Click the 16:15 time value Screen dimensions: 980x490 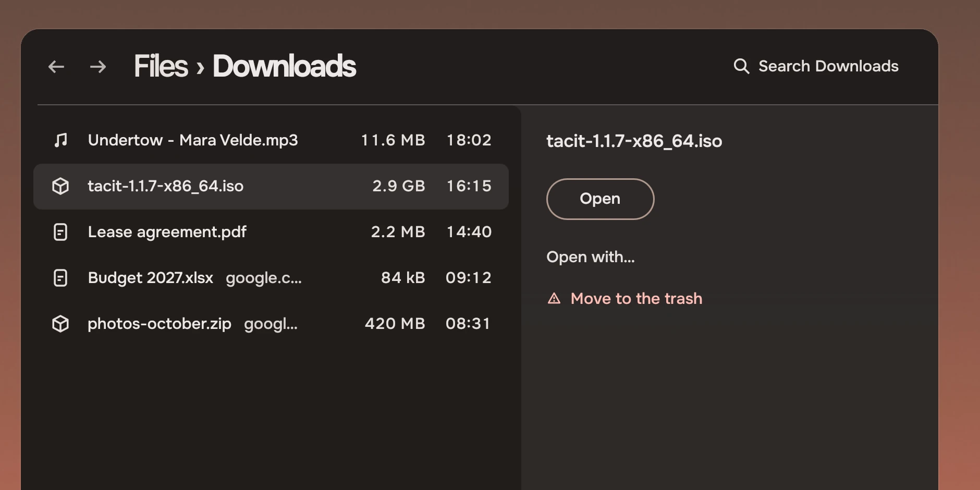(x=469, y=186)
